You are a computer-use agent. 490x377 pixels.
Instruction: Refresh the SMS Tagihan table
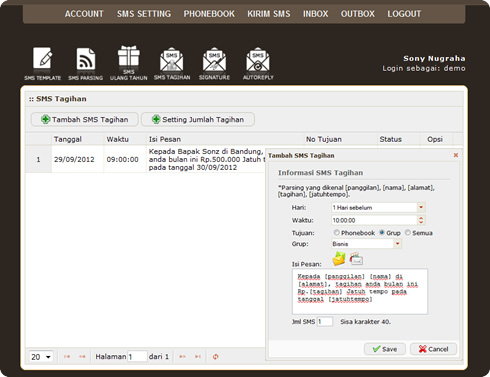coord(216,357)
